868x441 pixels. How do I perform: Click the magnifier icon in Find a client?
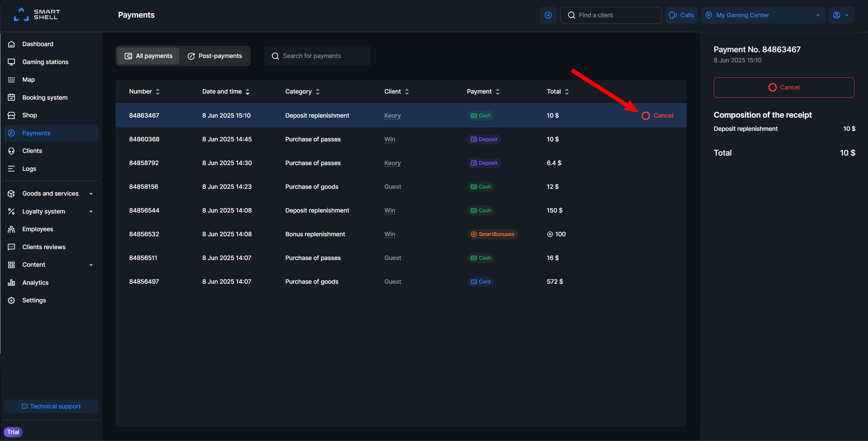tap(571, 15)
